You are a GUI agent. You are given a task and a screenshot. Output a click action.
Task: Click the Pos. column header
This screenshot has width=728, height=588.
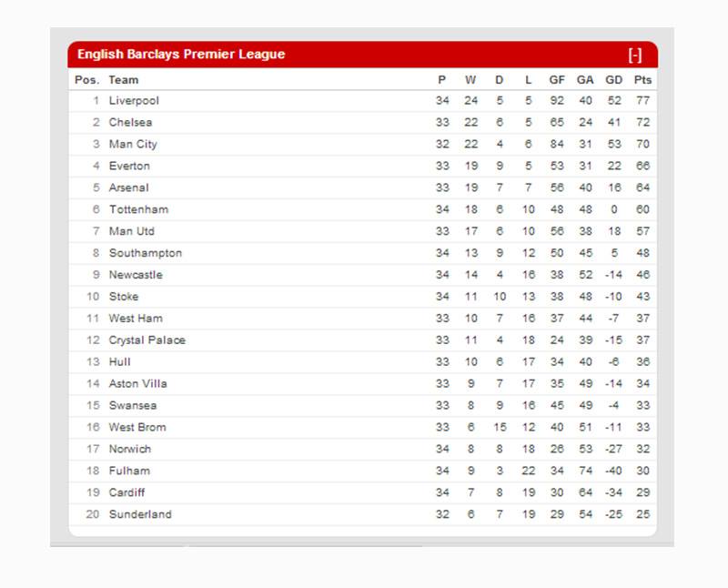point(86,80)
